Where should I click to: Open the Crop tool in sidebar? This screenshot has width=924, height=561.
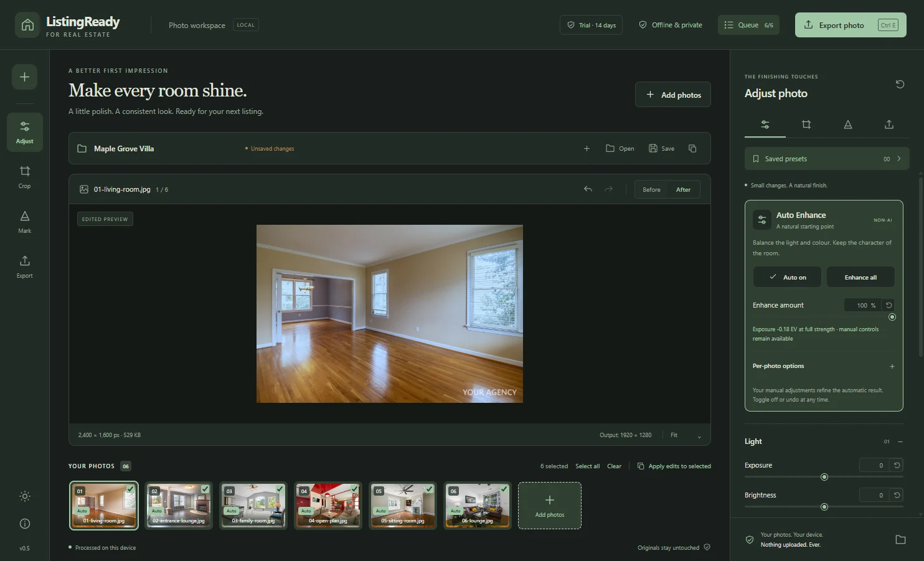tap(25, 177)
